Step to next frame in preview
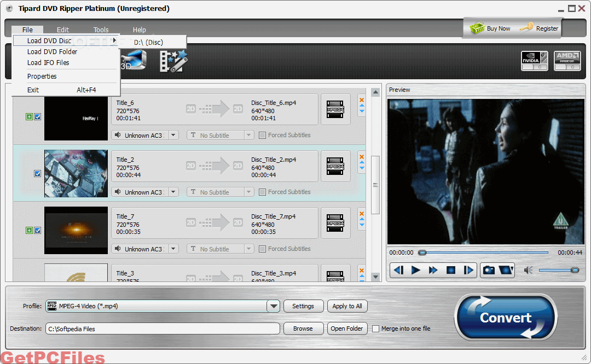 click(468, 270)
